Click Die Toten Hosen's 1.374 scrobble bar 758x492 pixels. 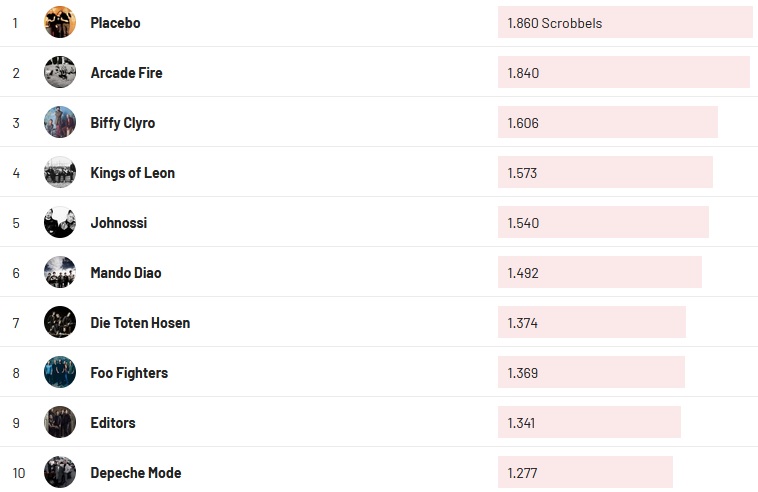591,322
